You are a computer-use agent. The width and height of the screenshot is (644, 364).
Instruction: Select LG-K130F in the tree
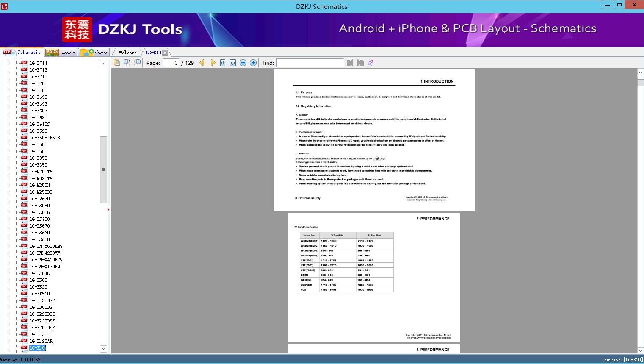tap(39, 334)
